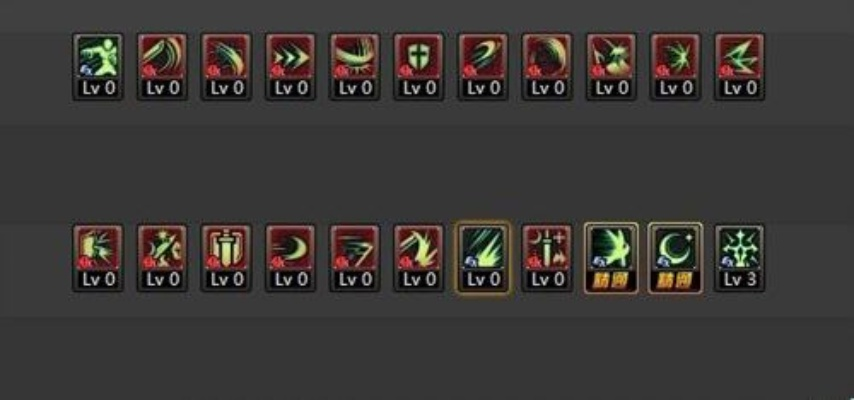Choose the gold-bordered green beam strike skill
Viewport: 854px width, 400px height.
pos(483,258)
